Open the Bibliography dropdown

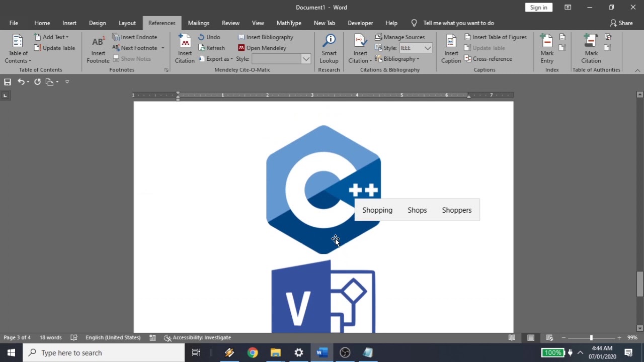tap(397, 59)
